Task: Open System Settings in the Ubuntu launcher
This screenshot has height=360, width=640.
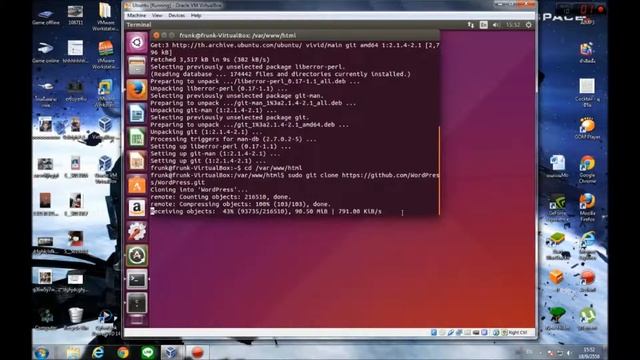Action: [x=137, y=232]
